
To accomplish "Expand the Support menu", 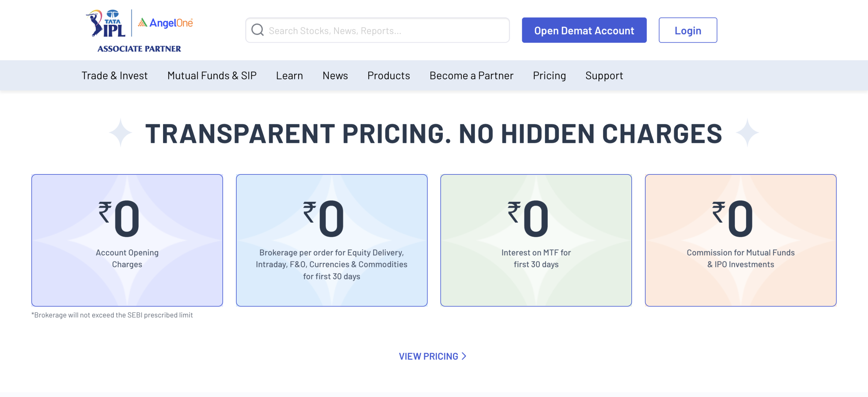I will coord(604,75).
